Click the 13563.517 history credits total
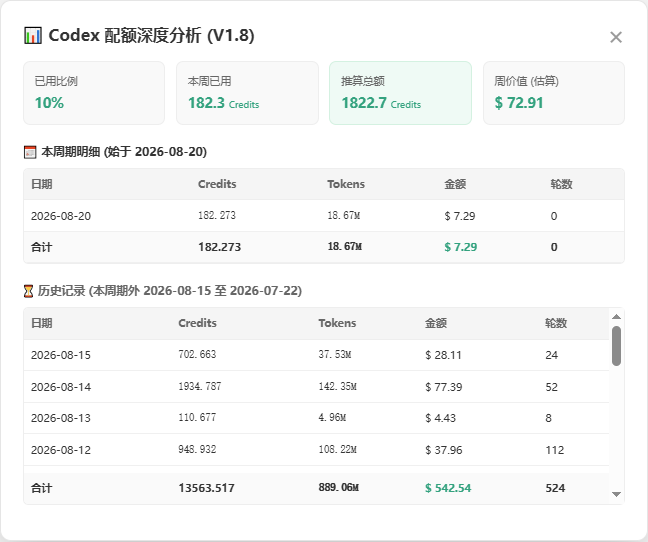The width and height of the screenshot is (648, 542). pos(206,488)
